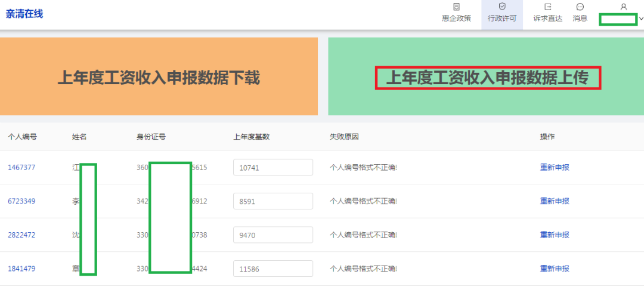Click 上年度工资收入申报数据下载 orange banner
The image size is (644, 293).
(159, 77)
